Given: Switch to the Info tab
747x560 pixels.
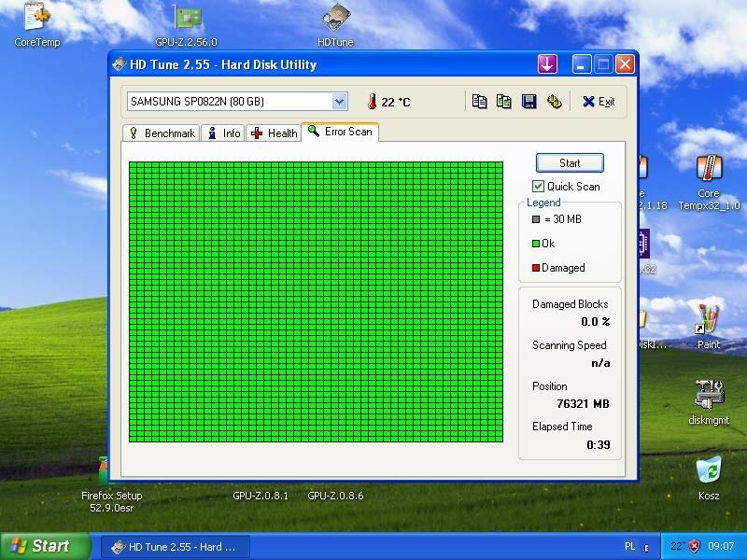Looking at the screenshot, I should pyautogui.click(x=224, y=133).
